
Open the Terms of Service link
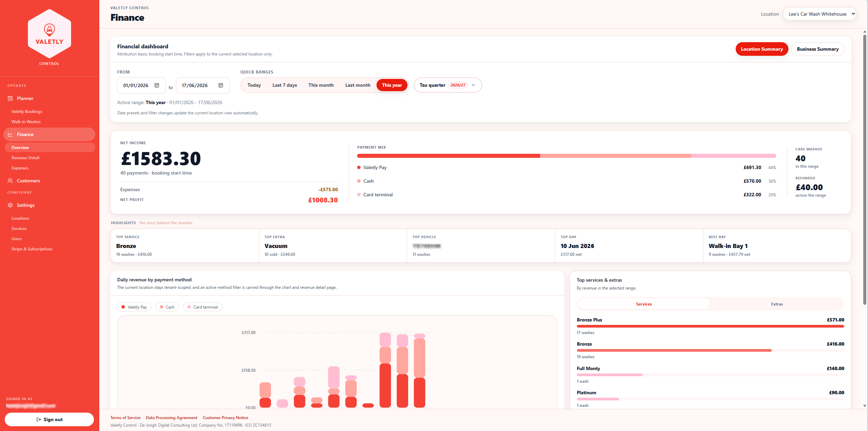click(x=125, y=418)
